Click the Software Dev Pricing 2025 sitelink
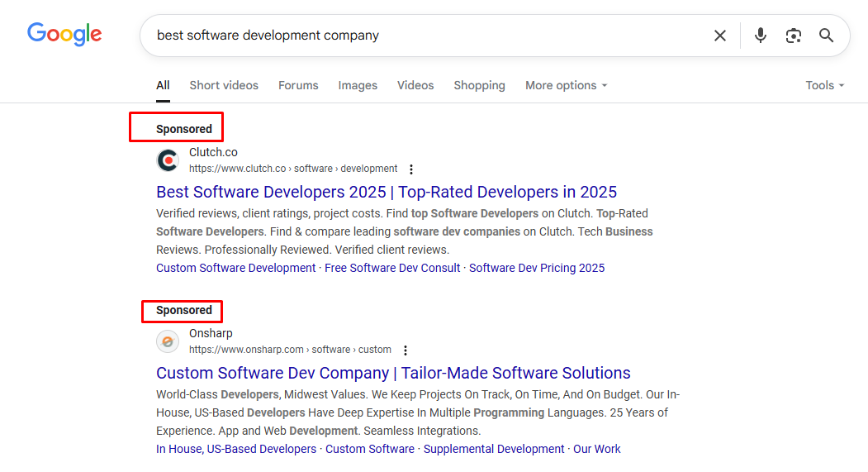 tap(537, 268)
